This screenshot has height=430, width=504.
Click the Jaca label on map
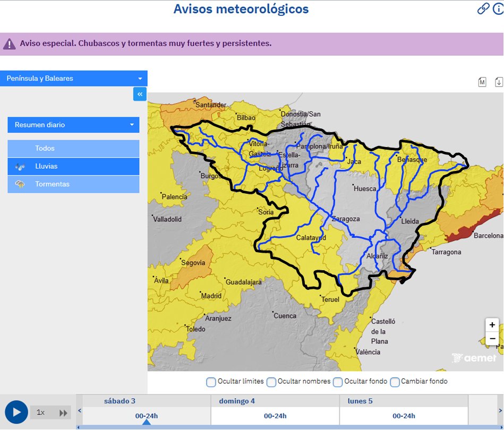(354, 162)
